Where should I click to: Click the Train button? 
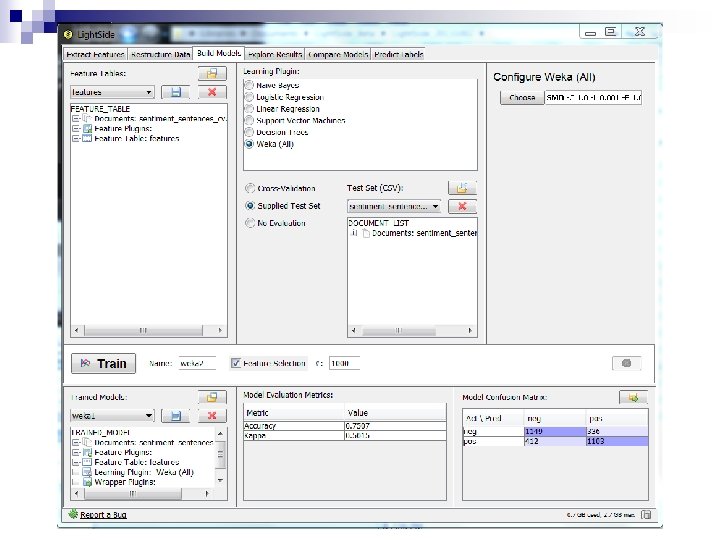click(103, 364)
